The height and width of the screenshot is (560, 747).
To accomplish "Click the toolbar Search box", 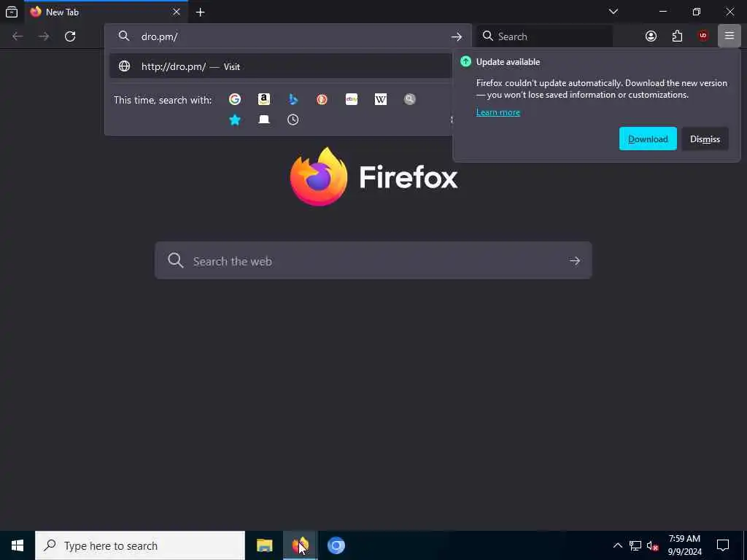I will coord(545,36).
